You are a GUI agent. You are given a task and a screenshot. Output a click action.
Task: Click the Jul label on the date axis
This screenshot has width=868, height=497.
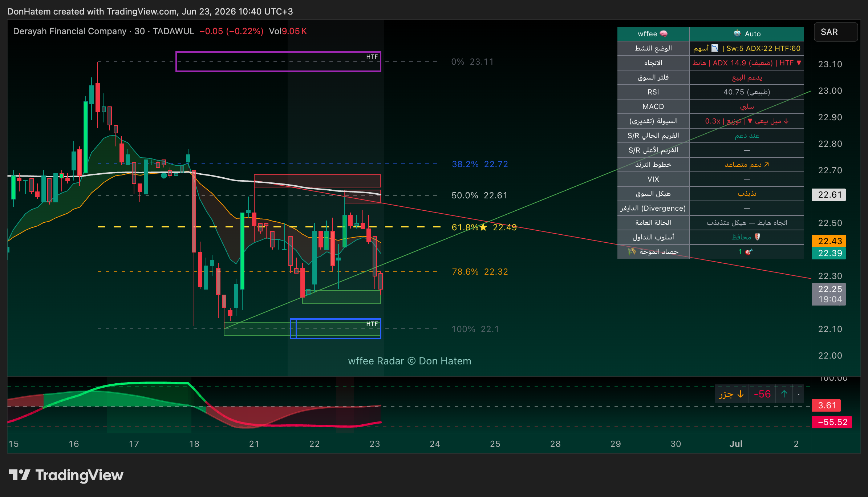coord(736,444)
